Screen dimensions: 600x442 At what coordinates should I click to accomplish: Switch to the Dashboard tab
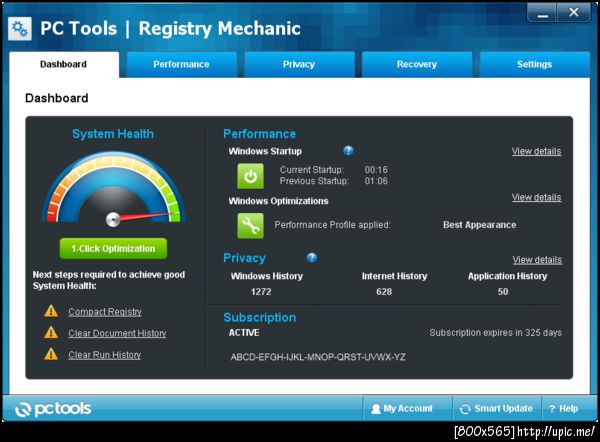(64, 64)
